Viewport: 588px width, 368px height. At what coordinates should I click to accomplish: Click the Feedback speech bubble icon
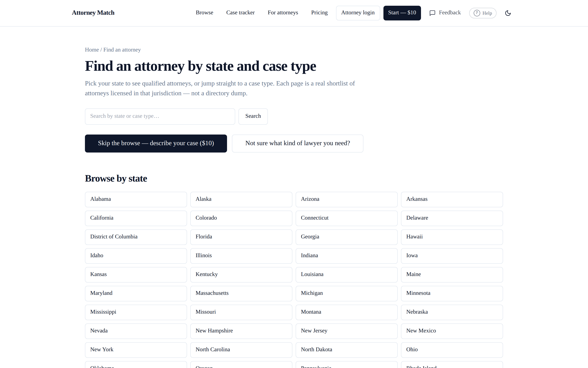tap(432, 13)
